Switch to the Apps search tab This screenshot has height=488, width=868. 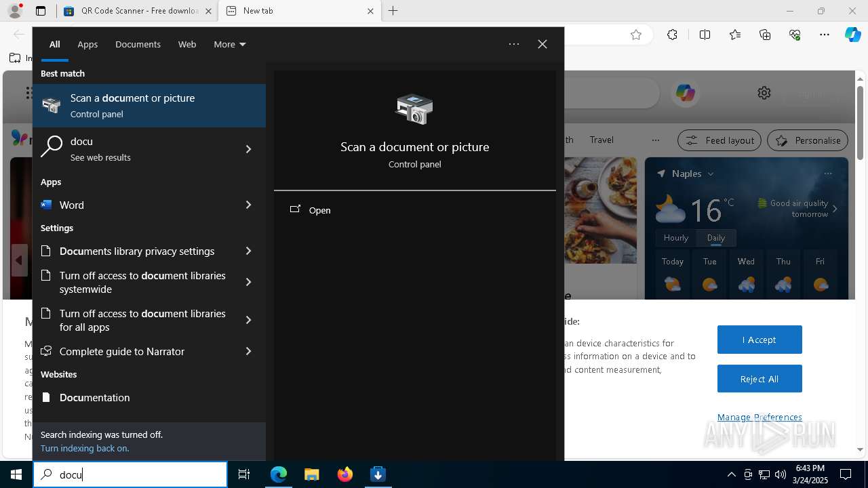coord(87,44)
